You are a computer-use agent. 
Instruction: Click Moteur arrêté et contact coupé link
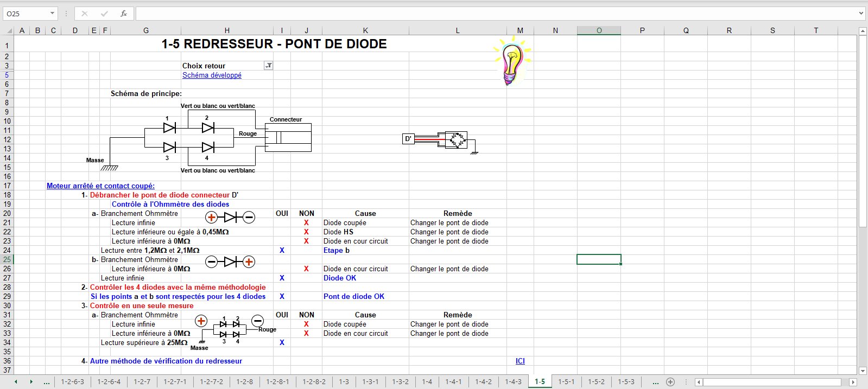click(100, 186)
